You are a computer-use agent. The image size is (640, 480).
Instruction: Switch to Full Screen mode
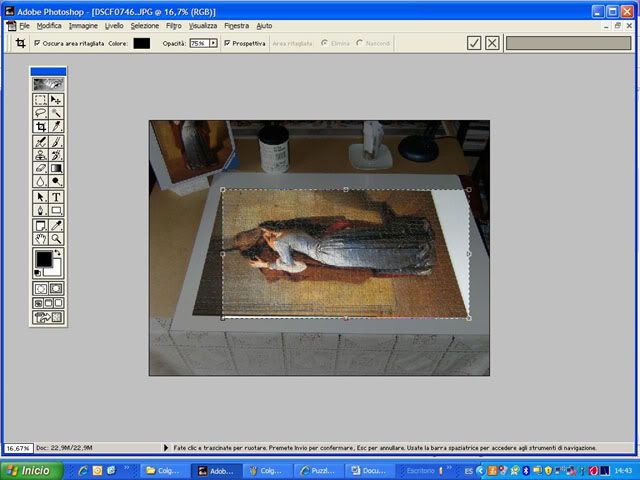[58, 303]
